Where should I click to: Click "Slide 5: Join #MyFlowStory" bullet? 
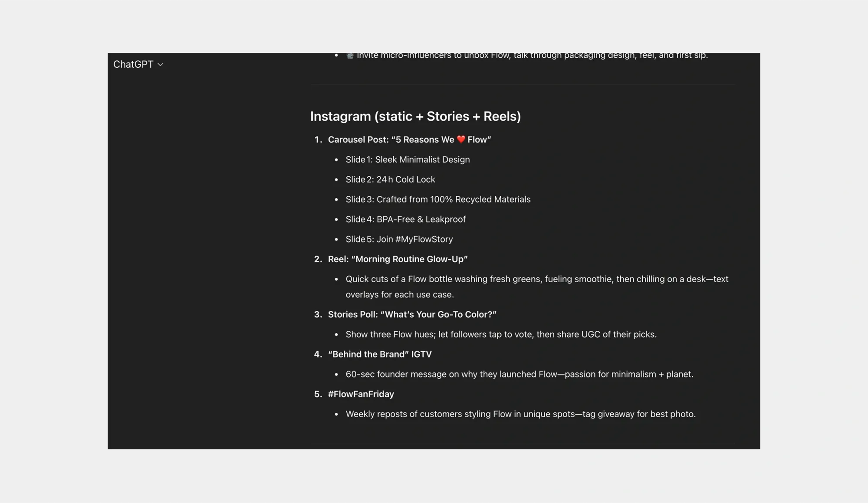pyautogui.click(x=399, y=240)
